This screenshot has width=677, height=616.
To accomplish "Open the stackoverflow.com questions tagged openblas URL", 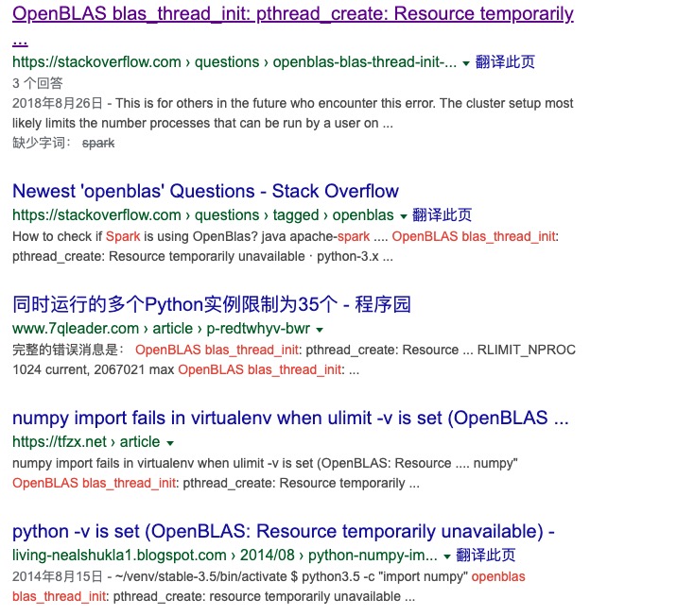I will click(203, 214).
